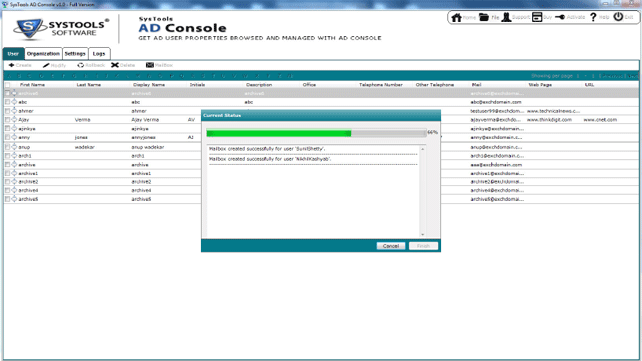Click last name 'wadekar' cell
This screenshot has height=361, width=642.
84,147
